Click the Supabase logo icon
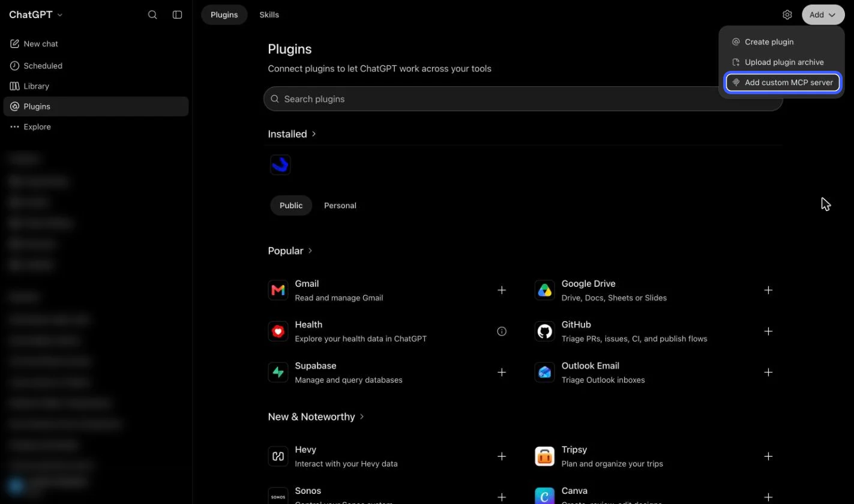The height and width of the screenshot is (504, 854). click(x=278, y=372)
